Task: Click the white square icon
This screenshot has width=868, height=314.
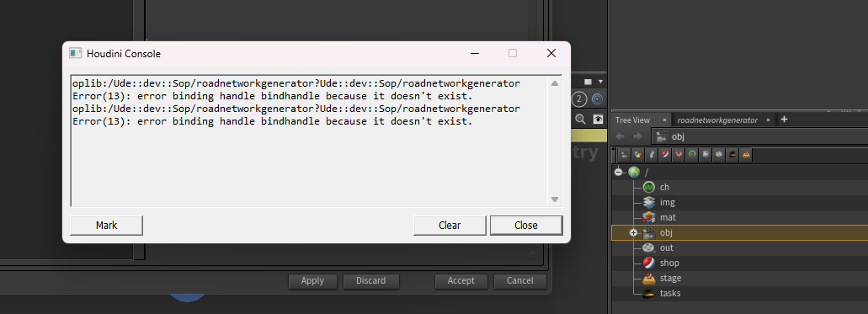Action: tap(588, 82)
